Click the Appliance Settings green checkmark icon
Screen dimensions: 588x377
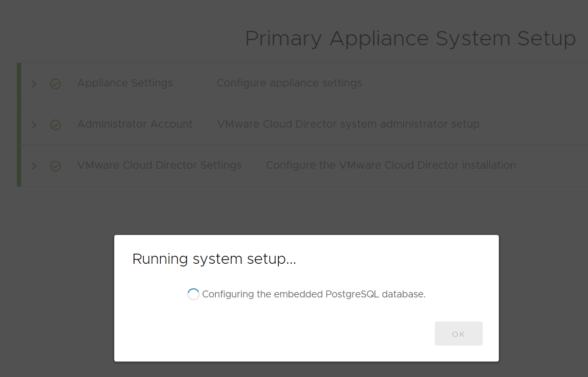[x=56, y=84]
